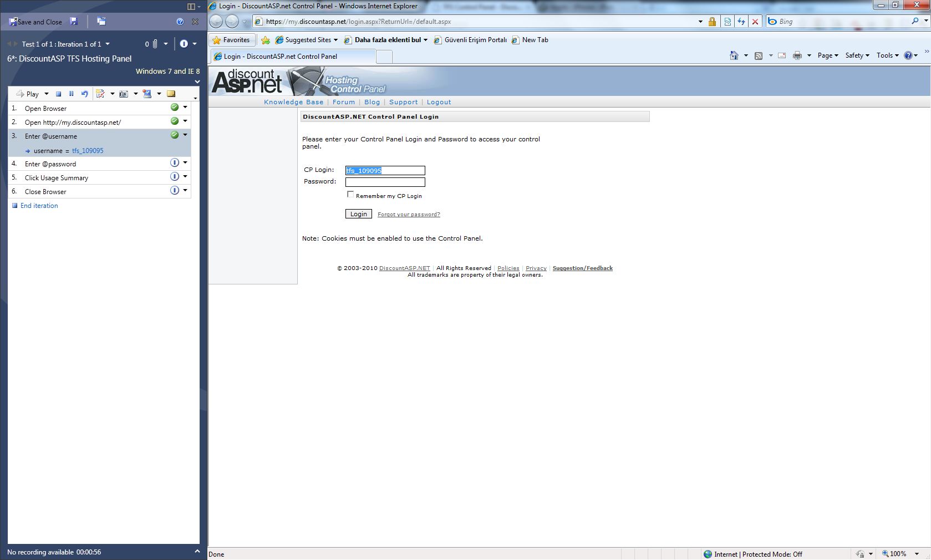Image resolution: width=931 pixels, height=560 pixels.
Task: Toggle pass mark on Open http://my.discountasp.net/ step
Action: click(x=175, y=121)
